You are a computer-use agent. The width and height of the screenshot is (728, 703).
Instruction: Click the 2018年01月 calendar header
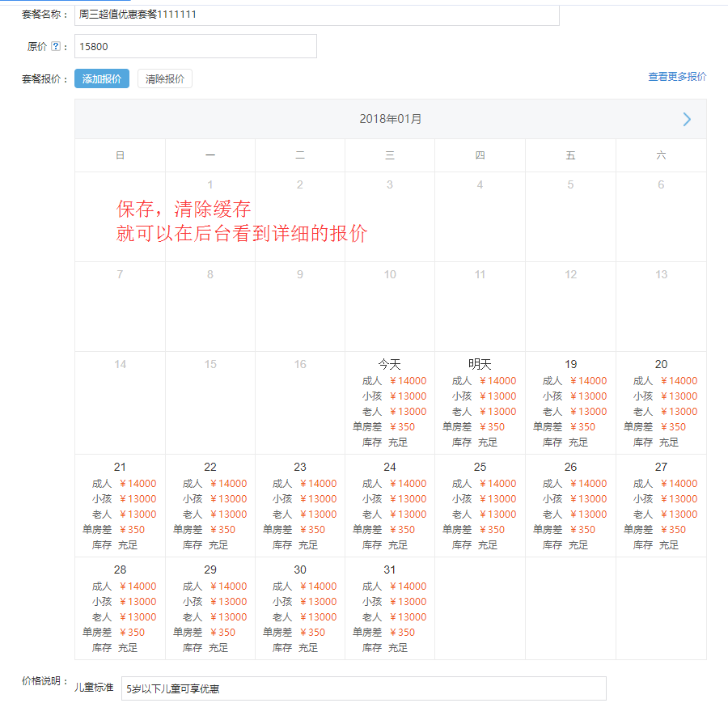(x=389, y=119)
